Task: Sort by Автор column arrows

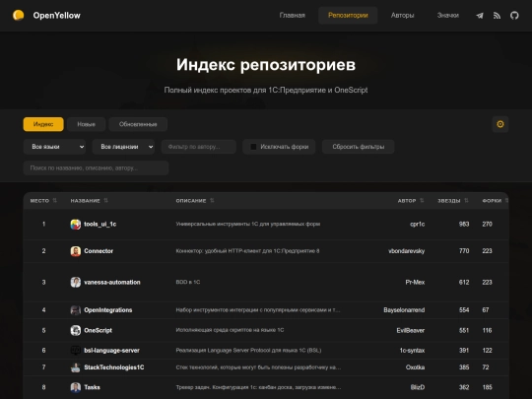Action: [x=422, y=201]
